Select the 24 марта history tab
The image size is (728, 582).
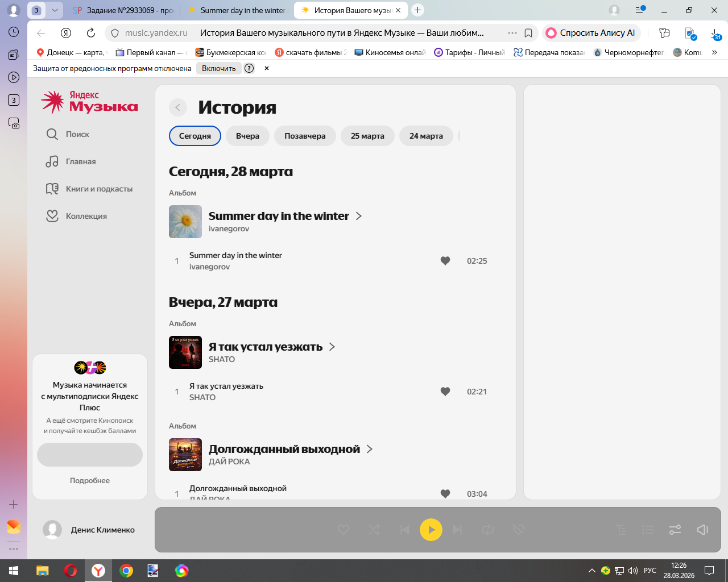(426, 136)
